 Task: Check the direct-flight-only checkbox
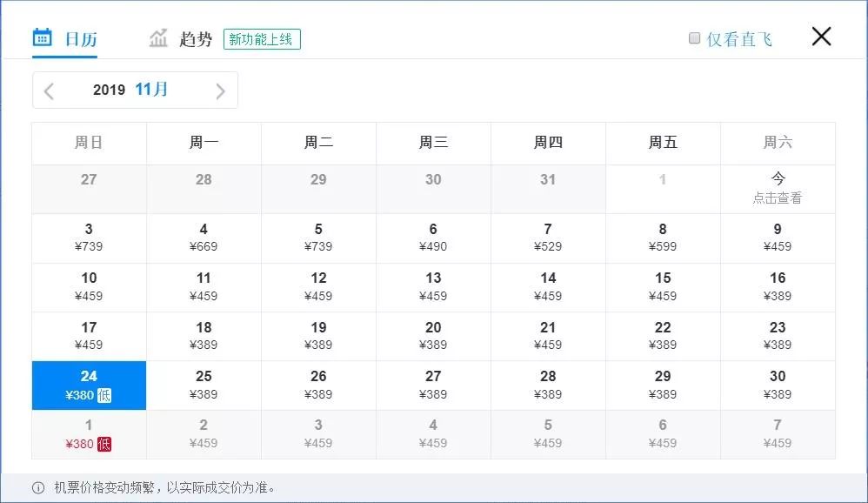point(694,37)
